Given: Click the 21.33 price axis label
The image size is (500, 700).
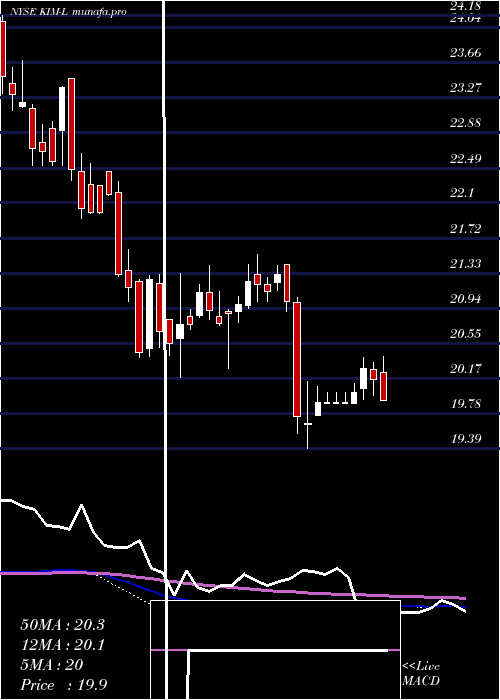Looking at the screenshot, I should [466, 263].
